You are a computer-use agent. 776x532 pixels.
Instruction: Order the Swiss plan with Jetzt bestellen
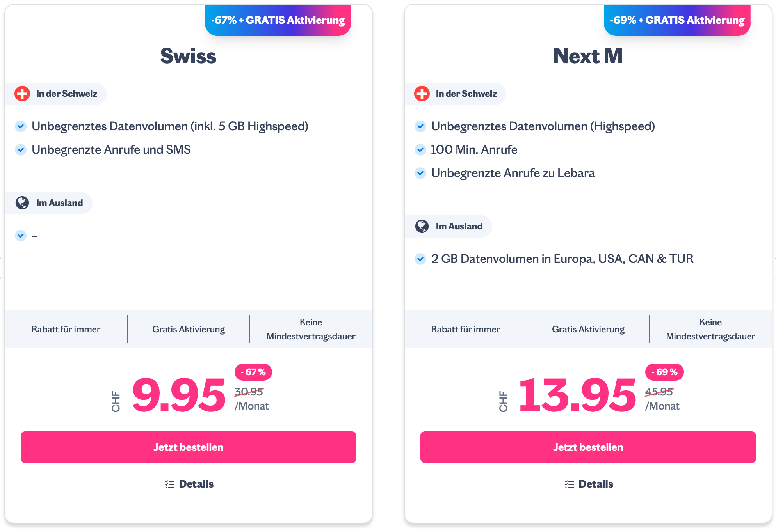189,447
